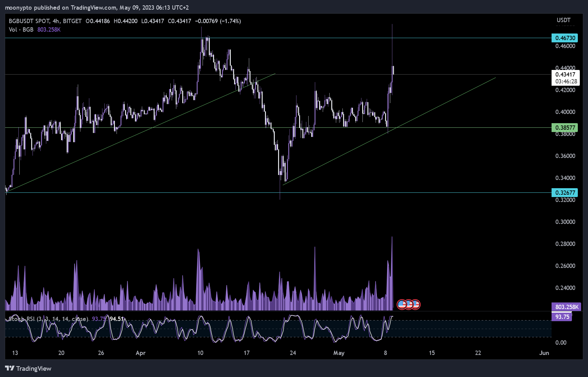This screenshot has width=588, height=377.
Task: Click the 17 date label on time axis
Action: pos(247,353)
